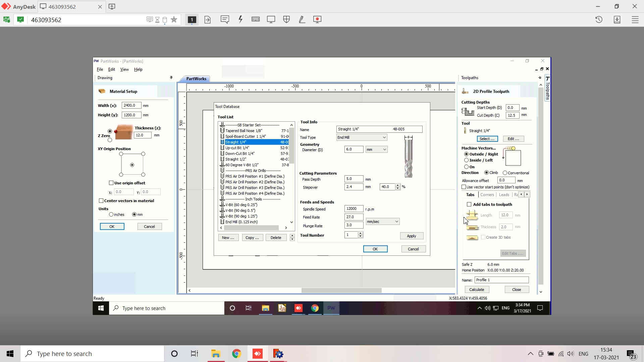Apply tool info changes
Image resolution: width=644 pixels, height=362 pixels.
[x=412, y=236]
